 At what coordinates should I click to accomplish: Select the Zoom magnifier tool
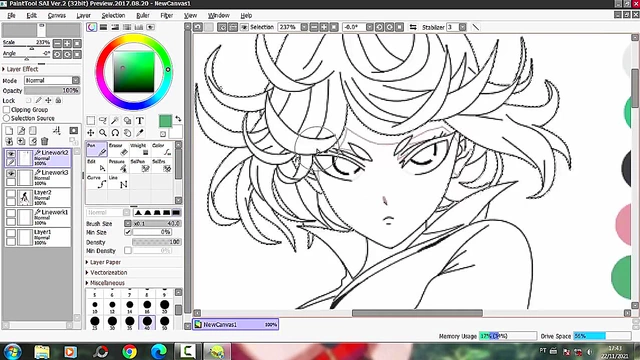103,133
